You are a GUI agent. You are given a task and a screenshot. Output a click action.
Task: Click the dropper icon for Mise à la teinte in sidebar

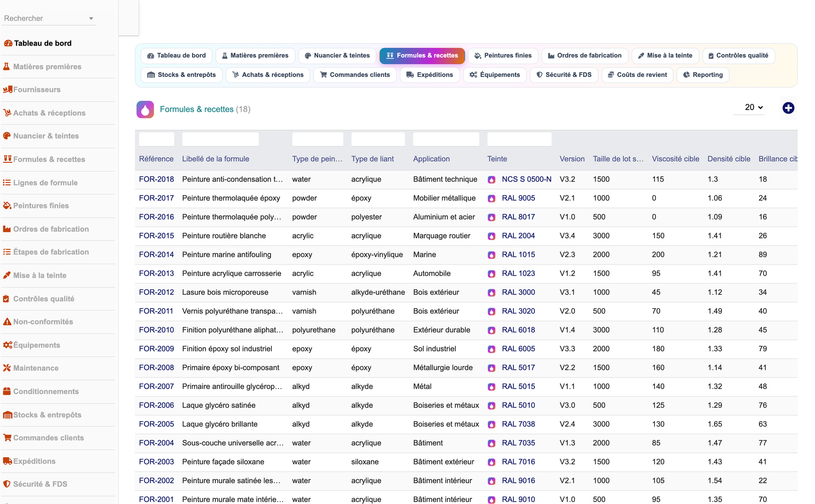[x=7, y=275]
